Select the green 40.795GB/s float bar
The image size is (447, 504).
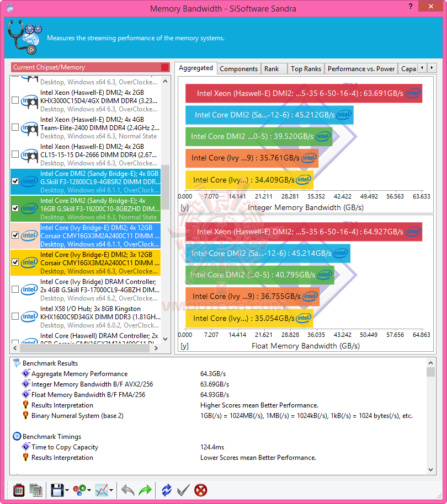pos(259,275)
